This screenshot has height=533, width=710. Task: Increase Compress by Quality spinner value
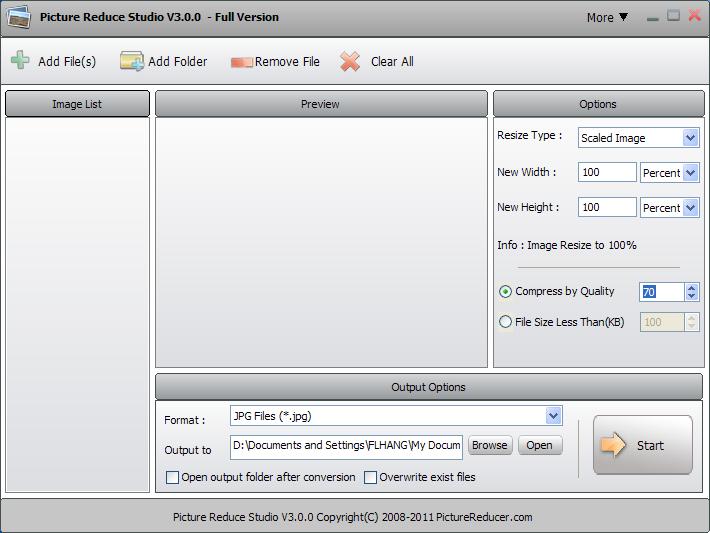point(691,287)
